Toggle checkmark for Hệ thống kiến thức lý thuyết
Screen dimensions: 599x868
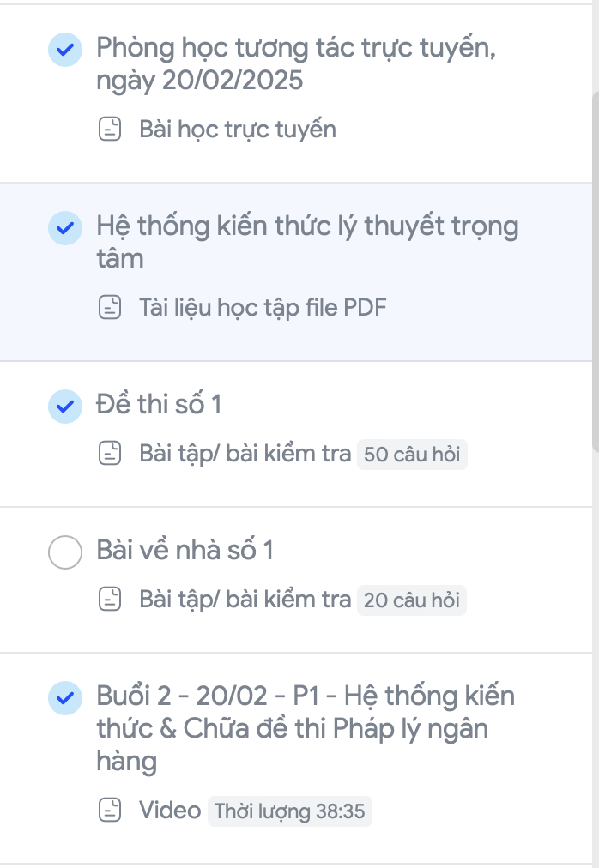65,228
